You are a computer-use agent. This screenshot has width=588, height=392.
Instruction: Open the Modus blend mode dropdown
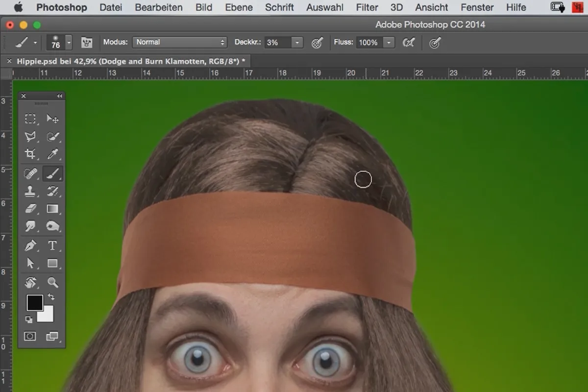click(180, 42)
